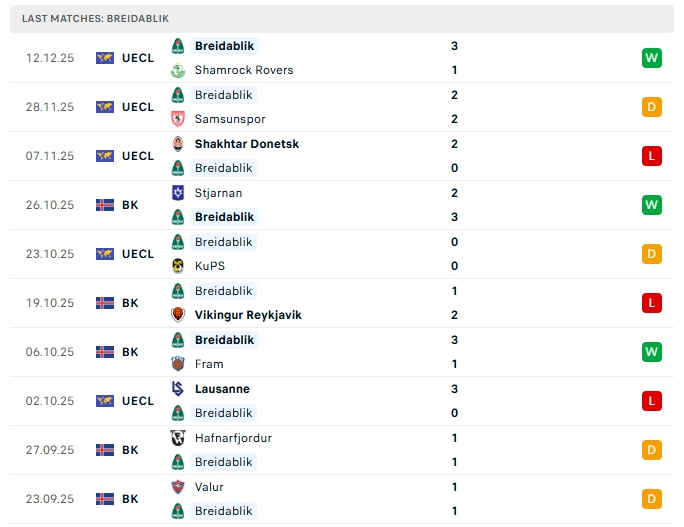The width and height of the screenshot is (684, 527).
Task: Click the green W badge for 12.12.25
Action: click(652, 58)
